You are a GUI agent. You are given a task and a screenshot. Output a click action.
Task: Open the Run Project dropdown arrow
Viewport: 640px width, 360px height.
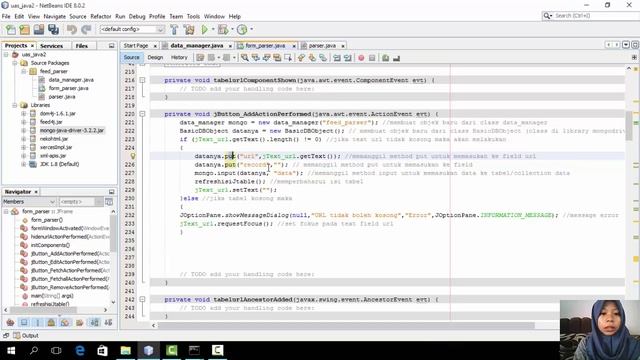pos(213,29)
